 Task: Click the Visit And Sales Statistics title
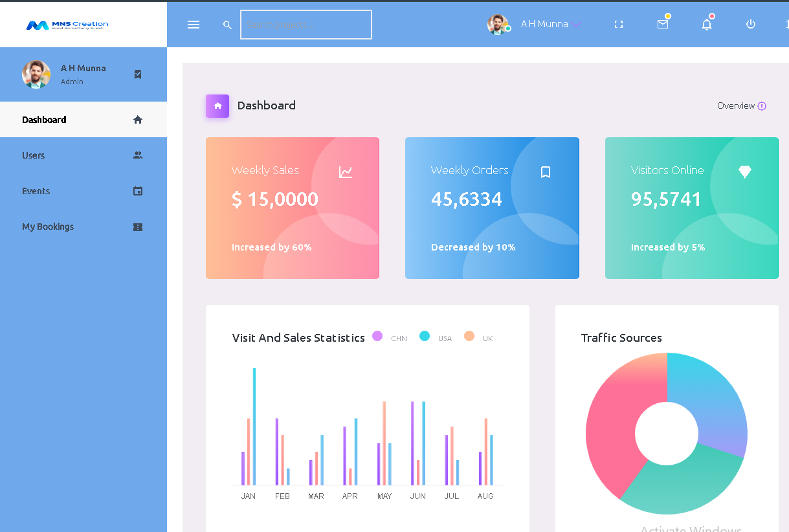point(298,338)
